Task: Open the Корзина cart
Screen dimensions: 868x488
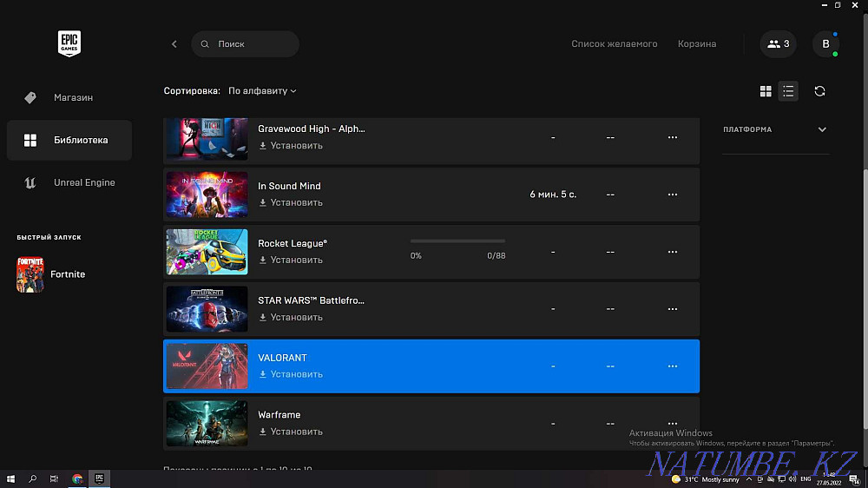Action: (x=697, y=43)
